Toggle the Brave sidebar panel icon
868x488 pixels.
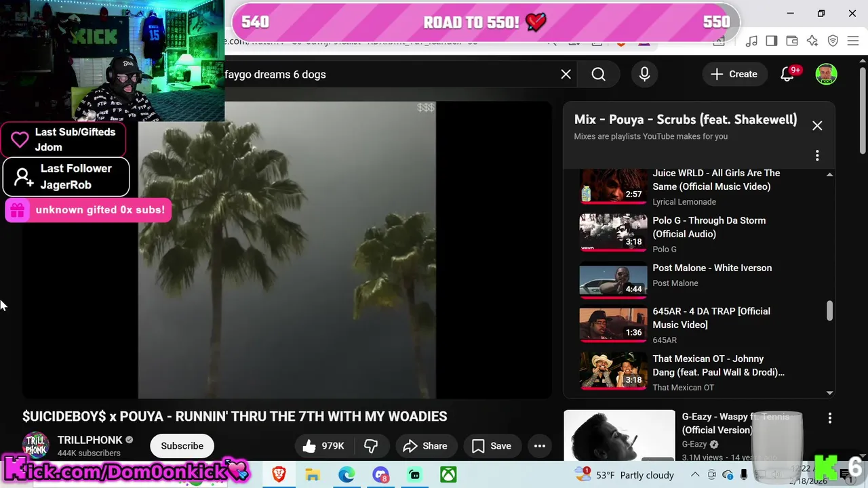(771, 41)
